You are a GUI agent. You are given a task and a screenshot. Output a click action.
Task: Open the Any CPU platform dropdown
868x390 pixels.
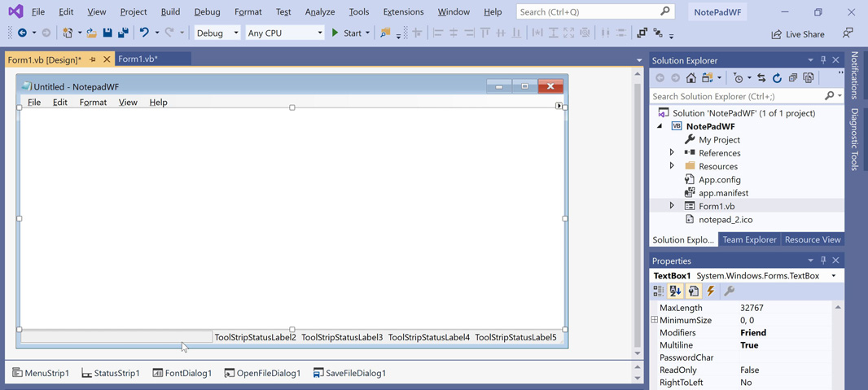point(284,33)
